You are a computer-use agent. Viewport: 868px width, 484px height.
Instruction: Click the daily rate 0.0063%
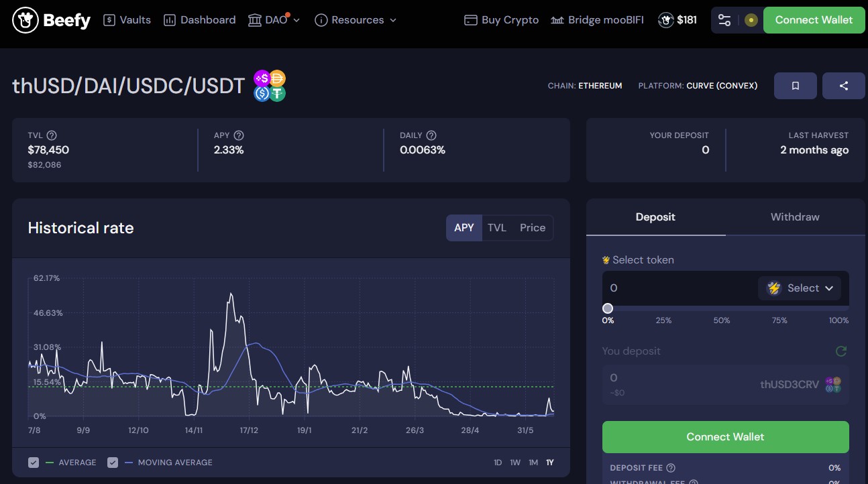423,150
